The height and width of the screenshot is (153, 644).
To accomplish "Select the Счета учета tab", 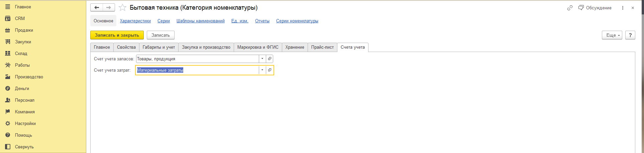I will click(353, 47).
